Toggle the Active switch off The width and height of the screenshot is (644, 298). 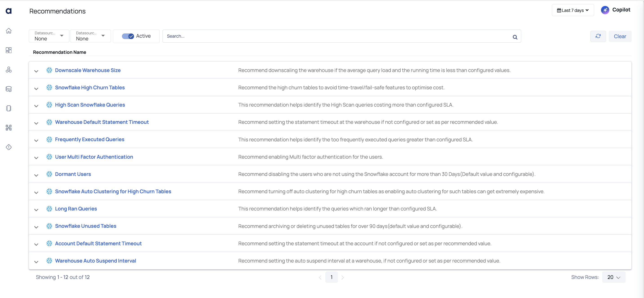pos(128,36)
